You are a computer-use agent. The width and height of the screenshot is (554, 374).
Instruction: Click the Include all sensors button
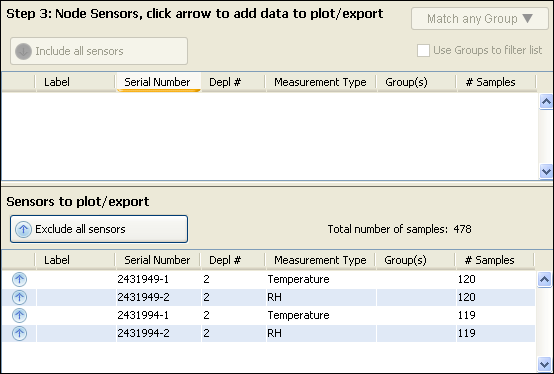(x=99, y=51)
